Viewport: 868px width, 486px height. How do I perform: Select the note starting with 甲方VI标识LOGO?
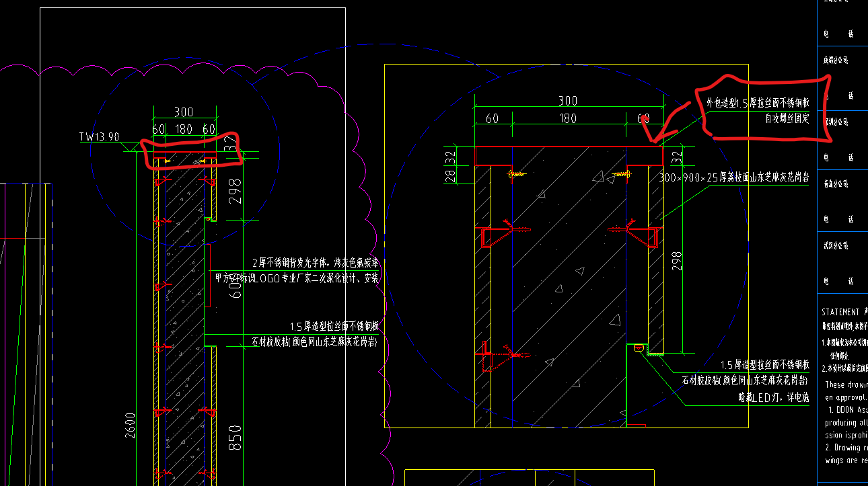point(297,278)
